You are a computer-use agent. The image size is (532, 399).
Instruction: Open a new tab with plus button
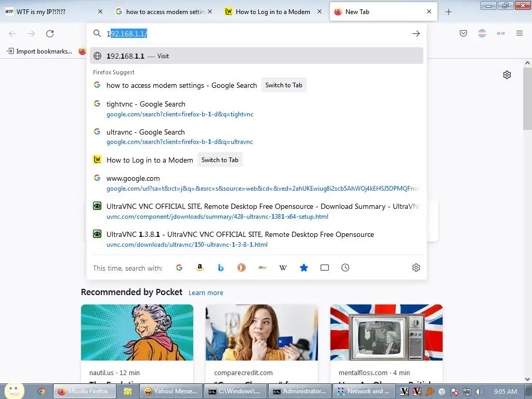tap(448, 12)
